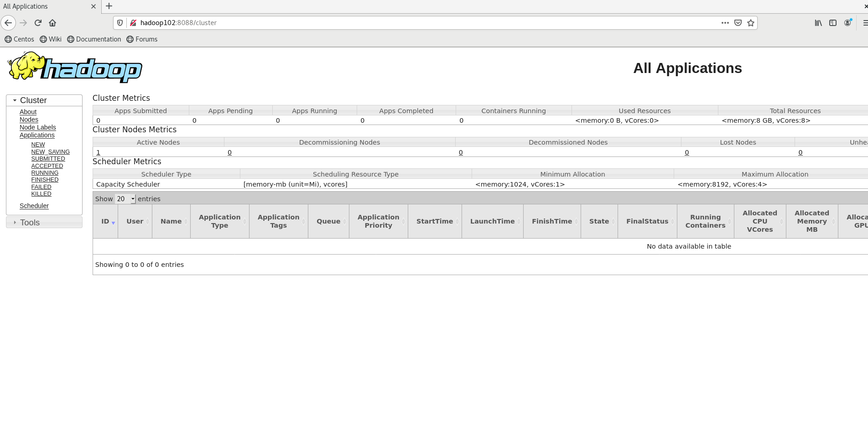
Task: Bookmark this page with the star icon
Action: tap(751, 23)
